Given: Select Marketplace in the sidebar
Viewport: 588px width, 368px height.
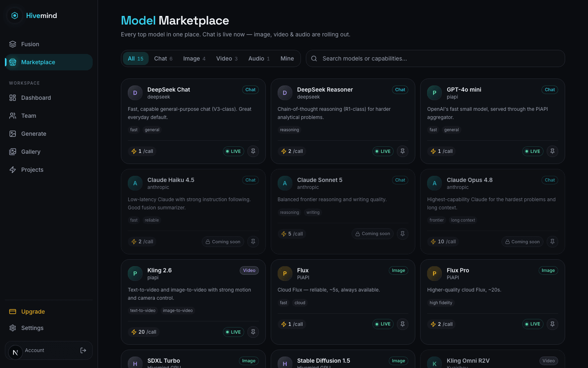Looking at the screenshot, I should tap(49, 62).
